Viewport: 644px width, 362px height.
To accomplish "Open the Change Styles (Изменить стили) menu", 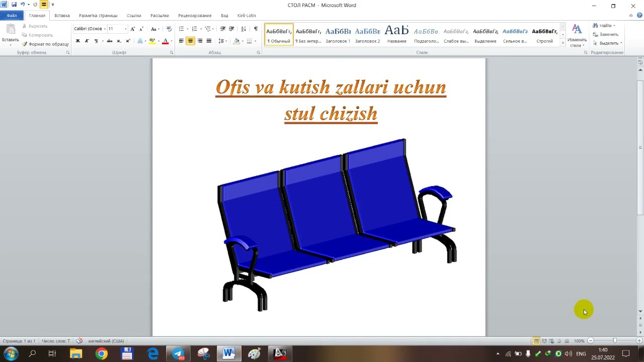I will [x=577, y=35].
